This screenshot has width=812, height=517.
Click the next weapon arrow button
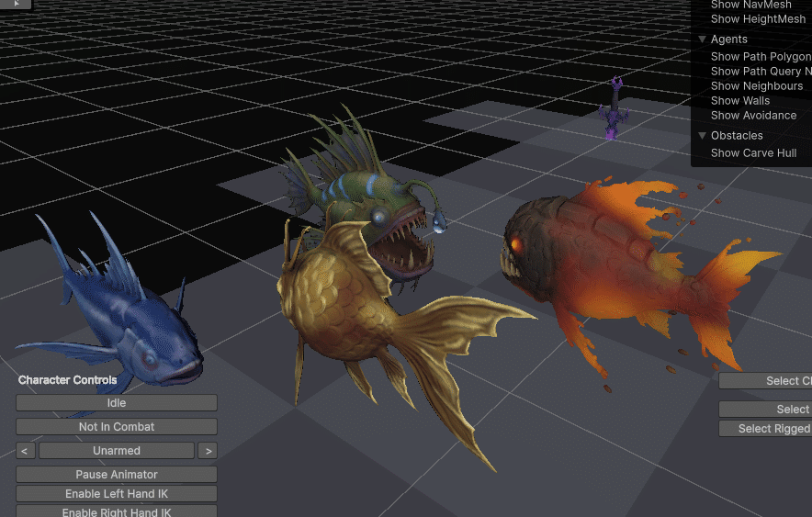click(x=208, y=451)
